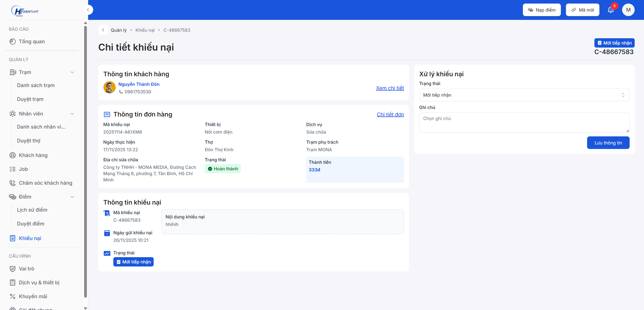Open Danh sách trạm menu item

[x=36, y=85]
